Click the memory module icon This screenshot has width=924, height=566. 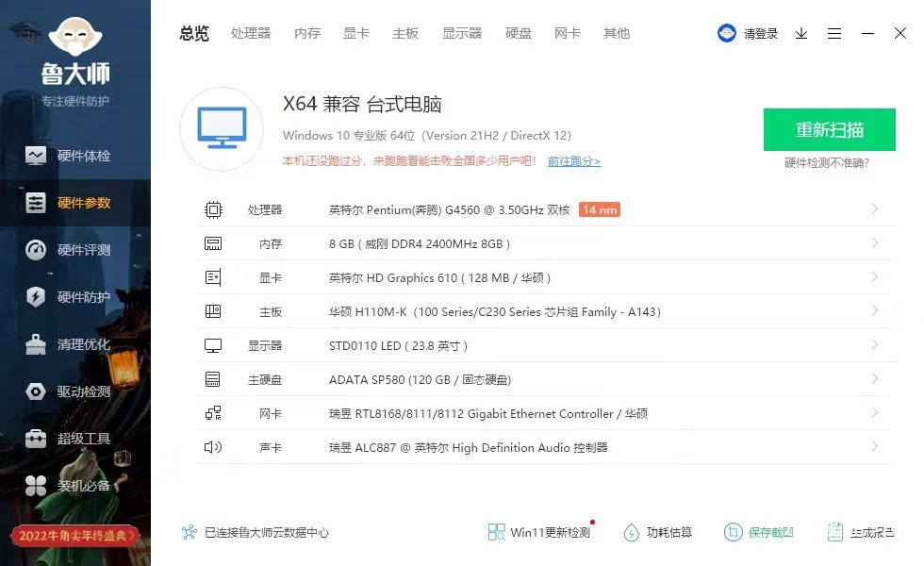click(x=213, y=243)
